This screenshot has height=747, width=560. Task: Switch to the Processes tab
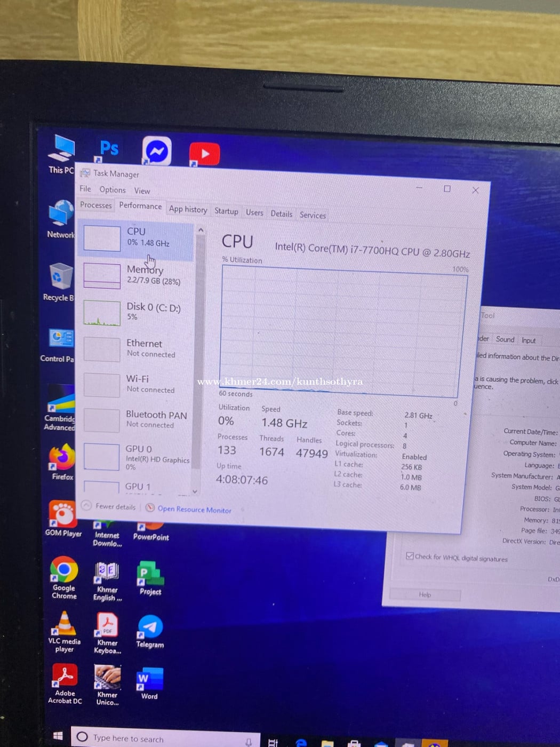pyautogui.click(x=96, y=205)
